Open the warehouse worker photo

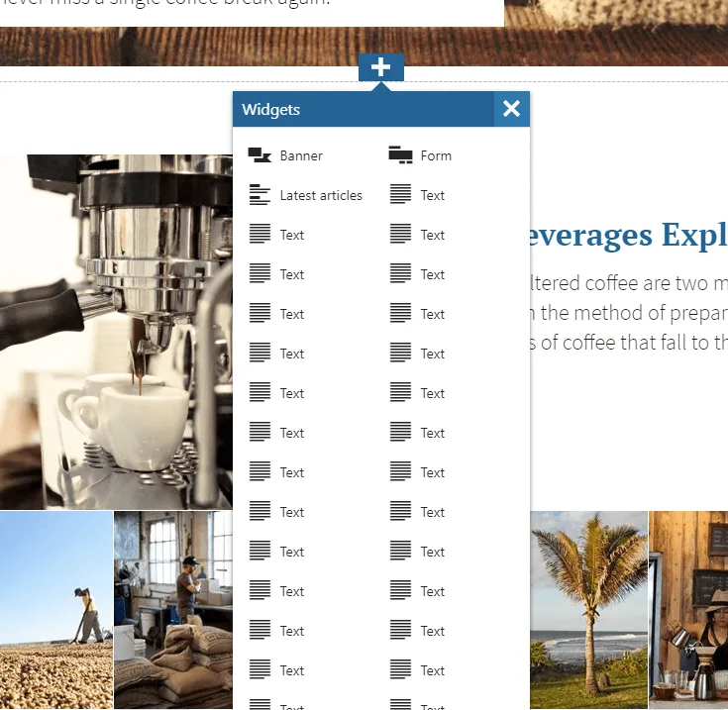pyautogui.click(x=173, y=610)
